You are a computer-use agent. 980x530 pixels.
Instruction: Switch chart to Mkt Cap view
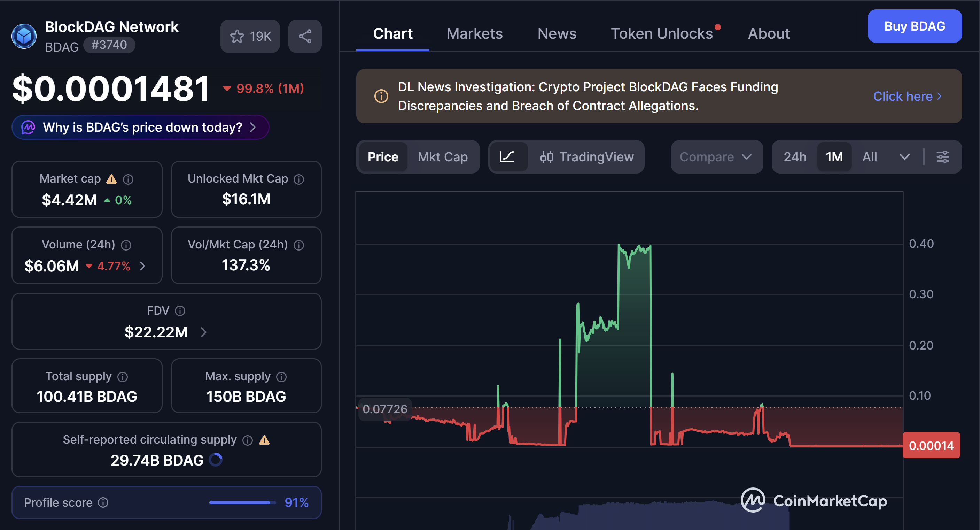coord(442,157)
